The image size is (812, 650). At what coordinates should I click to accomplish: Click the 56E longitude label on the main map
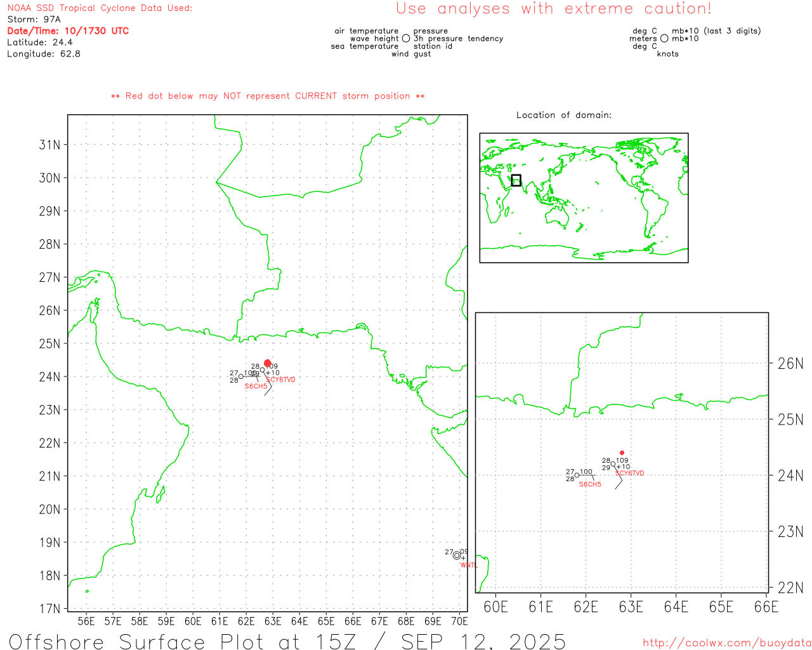pos(86,621)
